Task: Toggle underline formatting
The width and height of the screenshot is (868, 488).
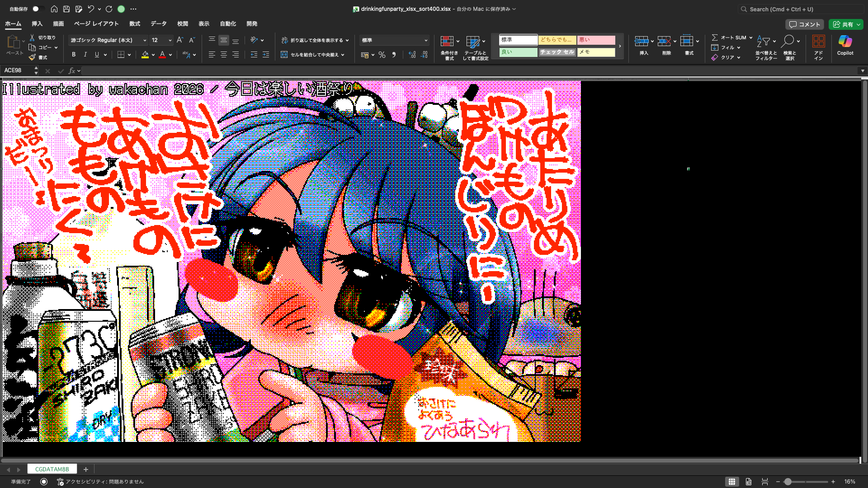Action: (97, 54)
